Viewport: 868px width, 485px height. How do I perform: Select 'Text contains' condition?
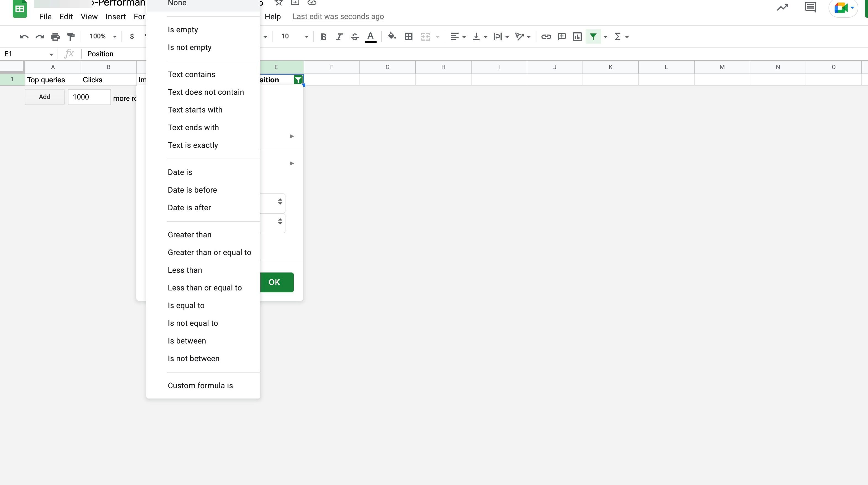(203, 75)
